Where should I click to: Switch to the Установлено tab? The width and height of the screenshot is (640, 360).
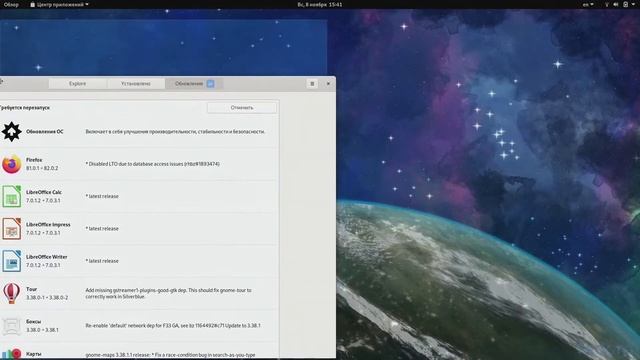[136, 84]
